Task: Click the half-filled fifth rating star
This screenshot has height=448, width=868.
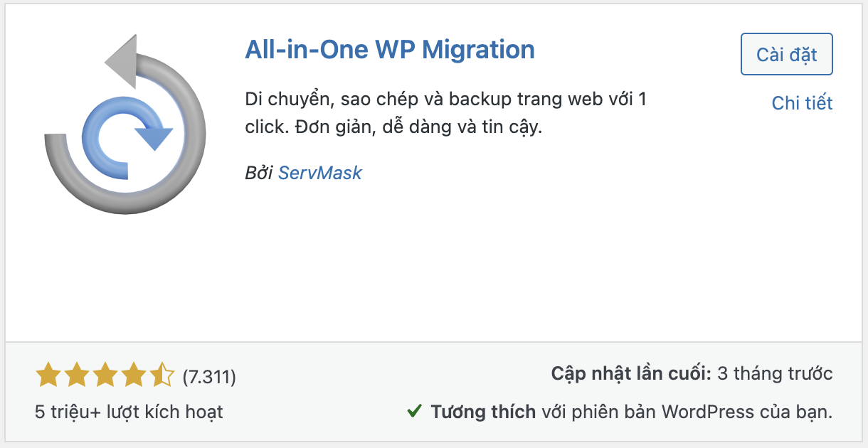Action: [x=162, y=375]
